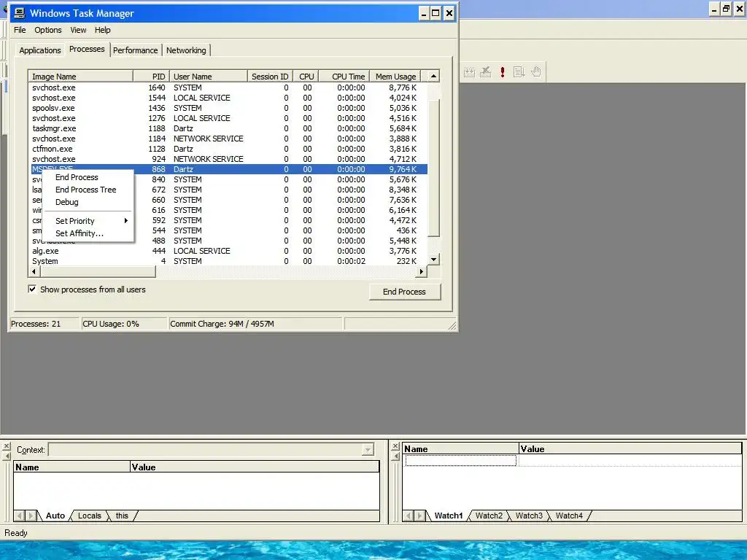Close the Variables pane with its x icon
Screen dimensions: 747x560
point(6,446)
